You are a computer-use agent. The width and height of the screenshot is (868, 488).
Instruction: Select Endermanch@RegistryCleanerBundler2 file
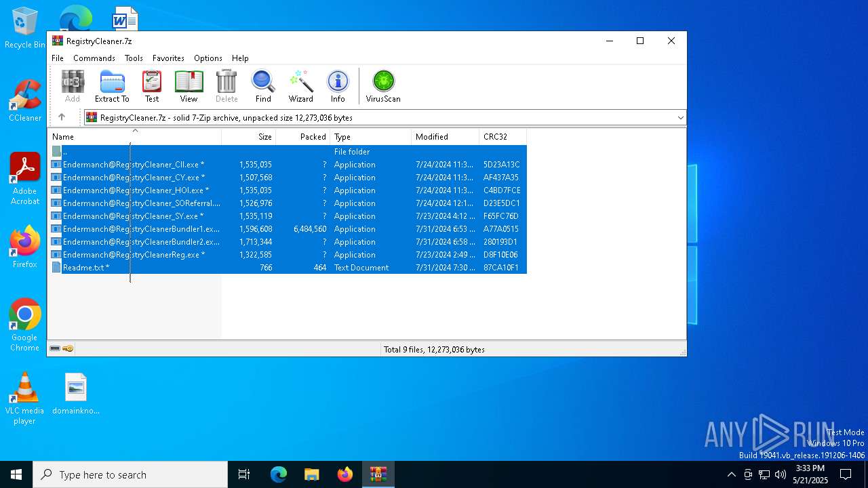pos(288,242)
